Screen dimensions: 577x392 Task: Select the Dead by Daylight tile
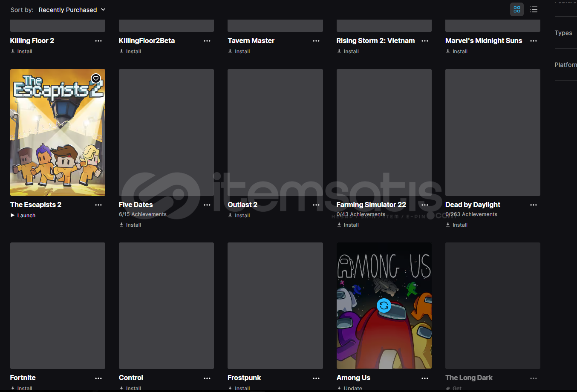pos(493,133)
